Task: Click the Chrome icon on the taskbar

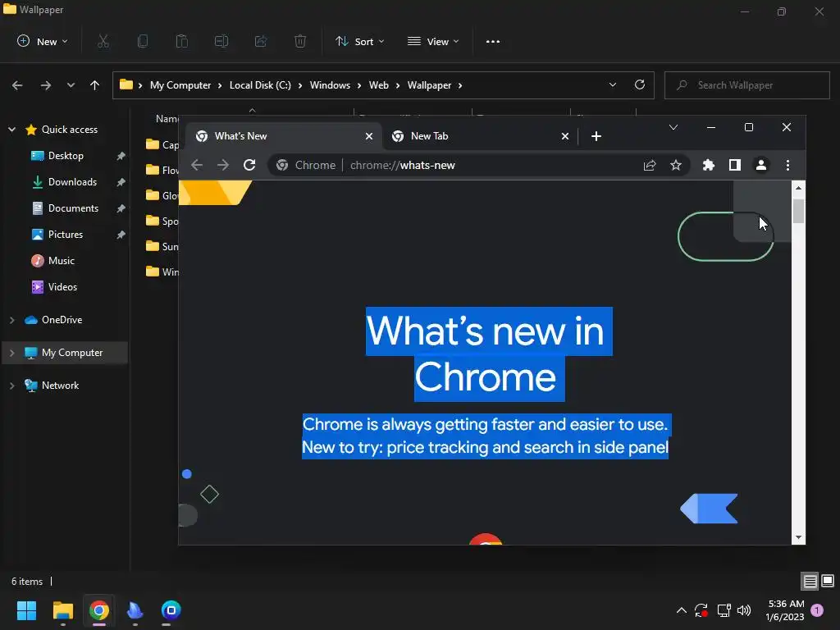Action: [x=99, y=610]
